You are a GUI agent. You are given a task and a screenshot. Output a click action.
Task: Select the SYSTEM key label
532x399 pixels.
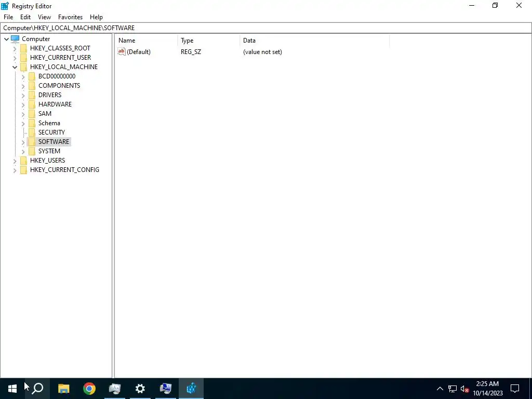49,151
